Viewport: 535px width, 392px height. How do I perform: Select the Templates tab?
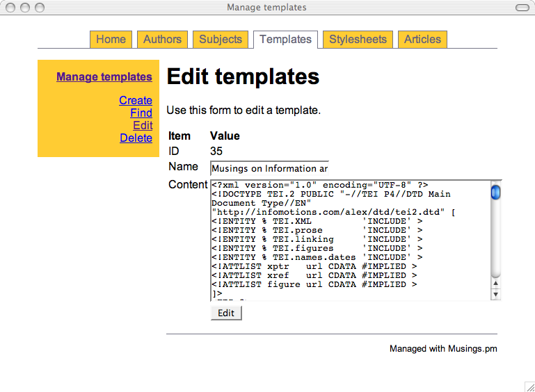click(285, 40)
